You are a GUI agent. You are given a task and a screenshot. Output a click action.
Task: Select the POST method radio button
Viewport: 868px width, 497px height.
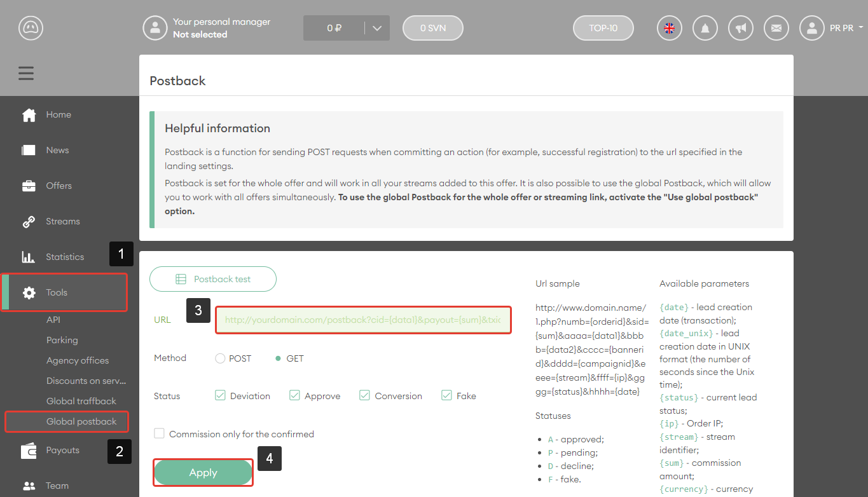[221, 358]
